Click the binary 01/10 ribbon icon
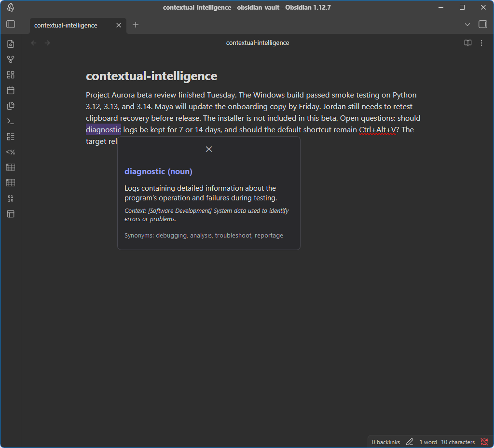This screenshot has width=494, height=448. (11, 198)
